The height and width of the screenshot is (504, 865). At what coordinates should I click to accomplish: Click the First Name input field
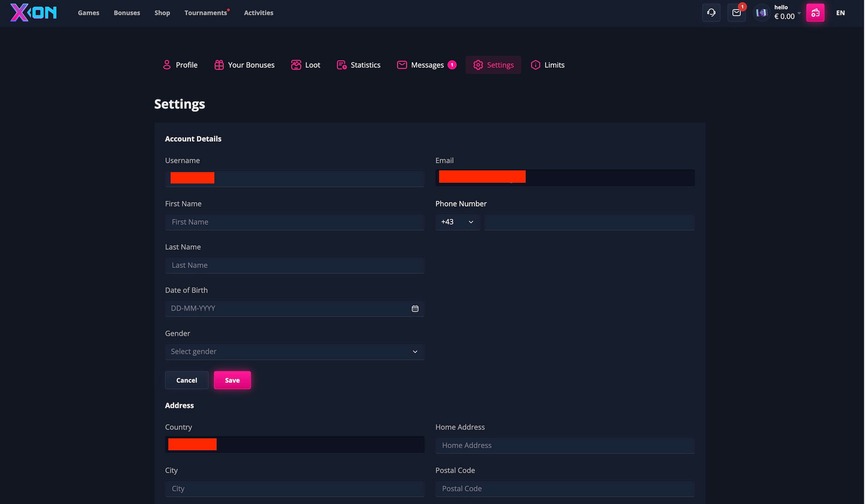294,222
